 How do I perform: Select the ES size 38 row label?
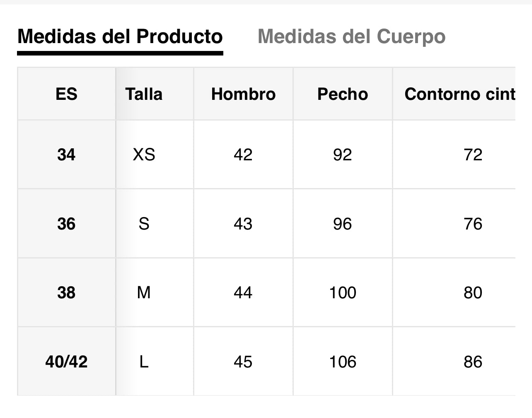tap(66, 292)
